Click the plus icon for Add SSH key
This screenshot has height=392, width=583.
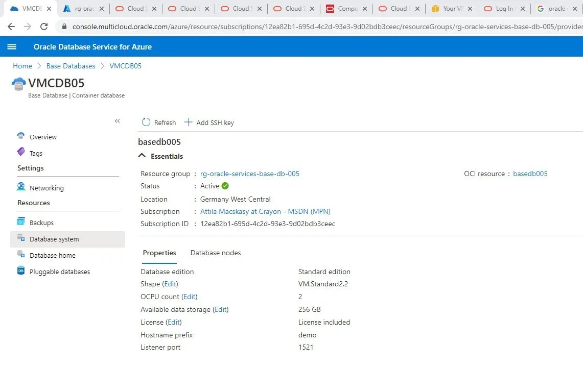click(188, 122)
